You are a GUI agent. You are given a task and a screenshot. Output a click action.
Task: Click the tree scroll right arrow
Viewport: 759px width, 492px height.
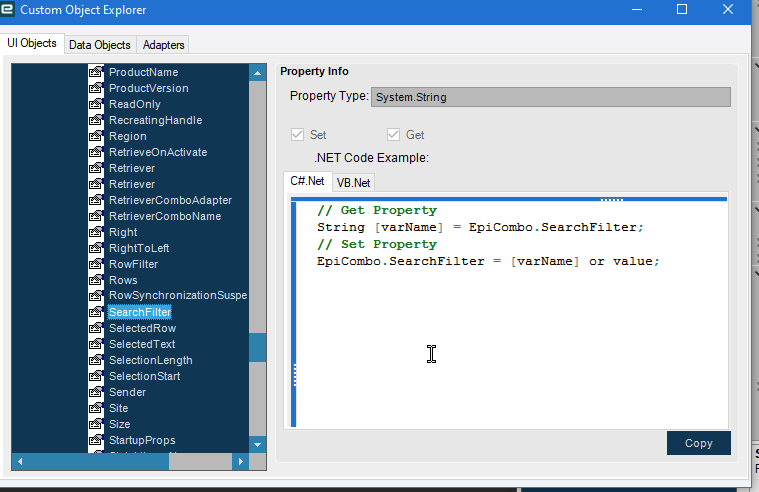(x=241, y=461)
